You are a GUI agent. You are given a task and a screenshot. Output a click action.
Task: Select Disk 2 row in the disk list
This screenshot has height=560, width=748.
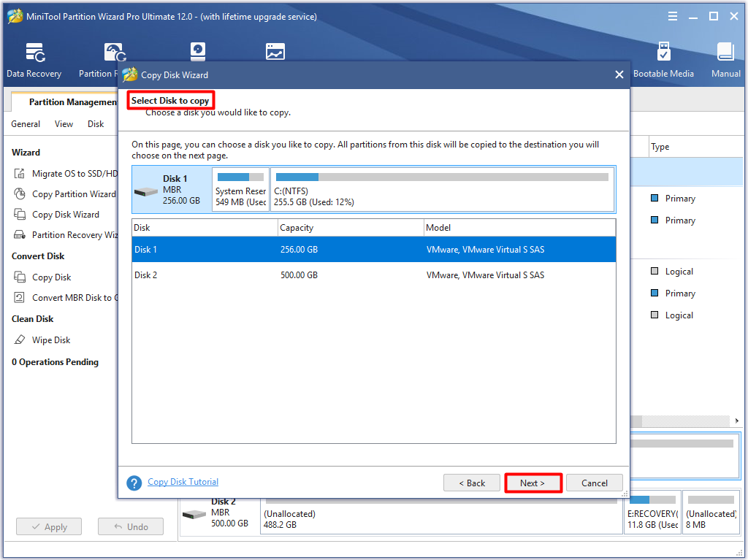click(373, 275)
